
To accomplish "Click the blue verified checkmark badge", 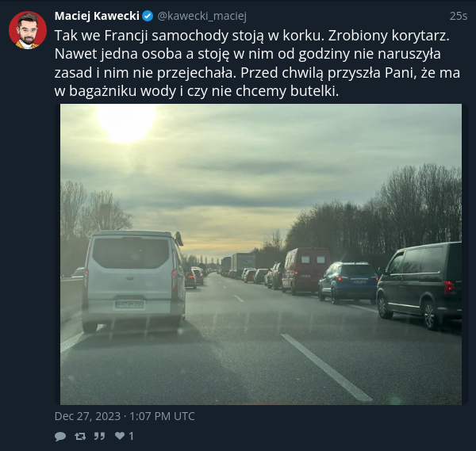I will click(x=148, y=16).
